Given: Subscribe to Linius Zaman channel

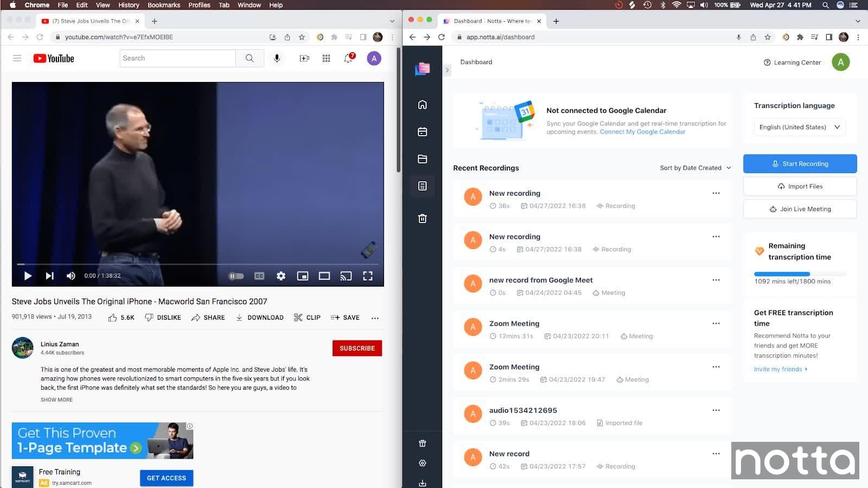Looking at the screenshot, I should pyautogui.click(x=357, y=348).
